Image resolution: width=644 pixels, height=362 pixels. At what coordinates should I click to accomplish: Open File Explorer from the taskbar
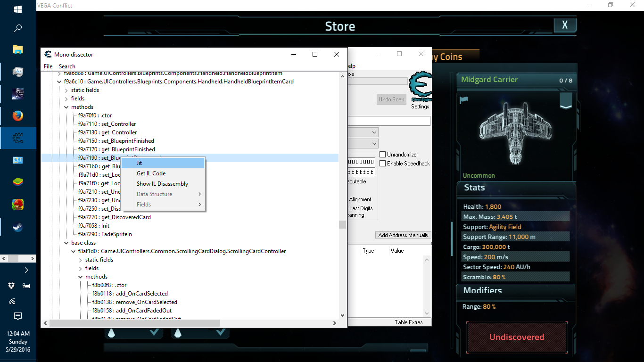pyautogui.click(x=18, y=49)
